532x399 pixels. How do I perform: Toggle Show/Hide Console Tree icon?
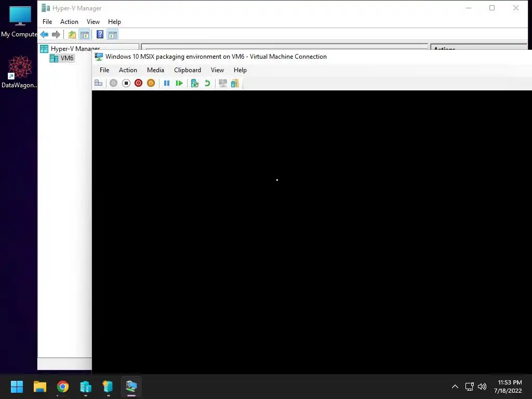85,34
